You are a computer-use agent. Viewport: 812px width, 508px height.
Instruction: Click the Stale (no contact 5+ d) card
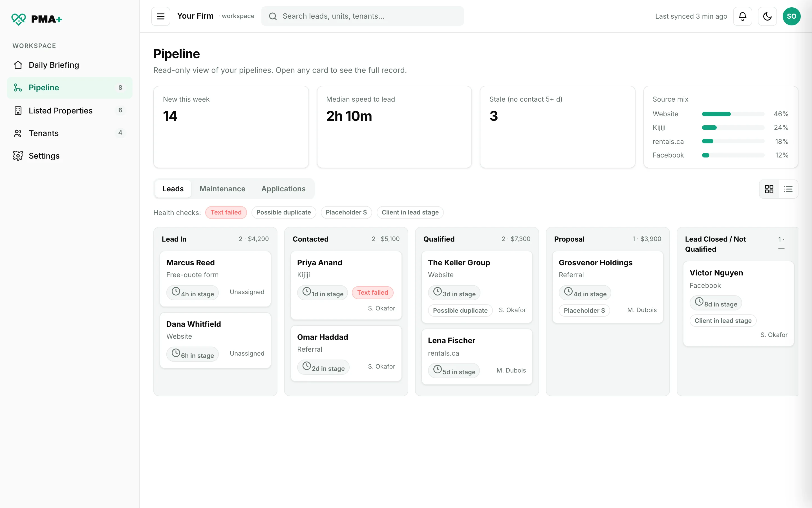point(557,127)
